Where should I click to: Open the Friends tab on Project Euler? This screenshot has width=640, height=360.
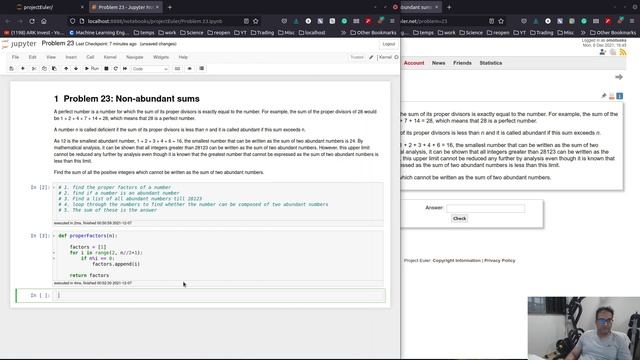(462, 63)
